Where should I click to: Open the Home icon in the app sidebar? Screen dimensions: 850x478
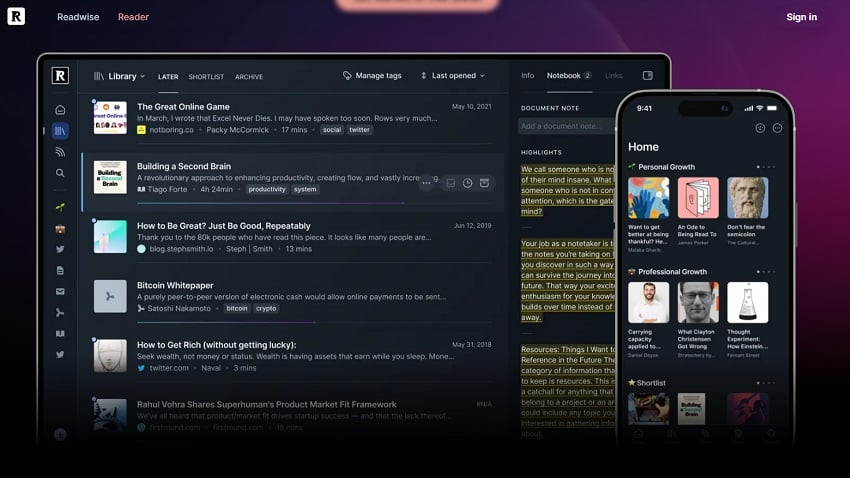pyautogui.click(x=60, y=110)
